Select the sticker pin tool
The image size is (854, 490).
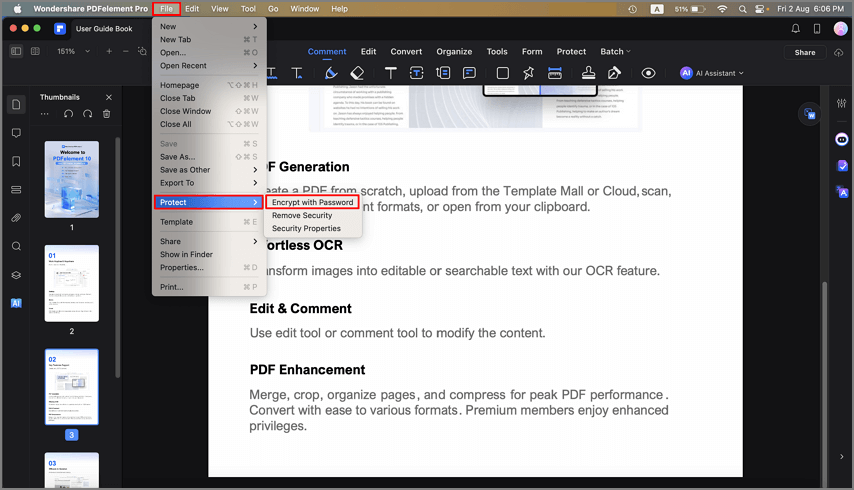[x=528, y=73]
